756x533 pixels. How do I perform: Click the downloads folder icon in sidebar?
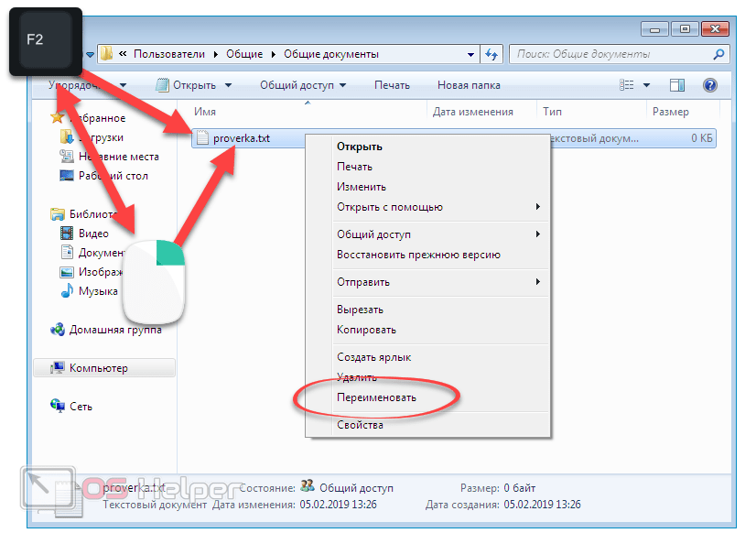(x=67, y=137)
